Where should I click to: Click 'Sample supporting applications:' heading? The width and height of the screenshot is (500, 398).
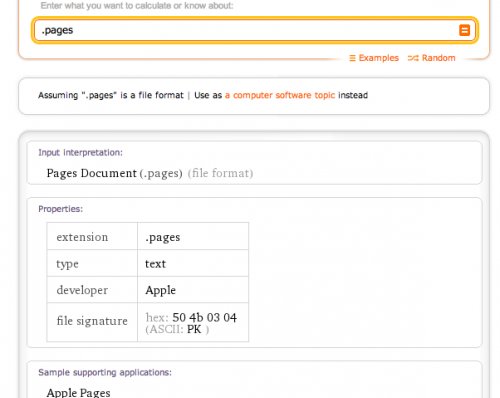pyautogui.click(x=105, y=372)
